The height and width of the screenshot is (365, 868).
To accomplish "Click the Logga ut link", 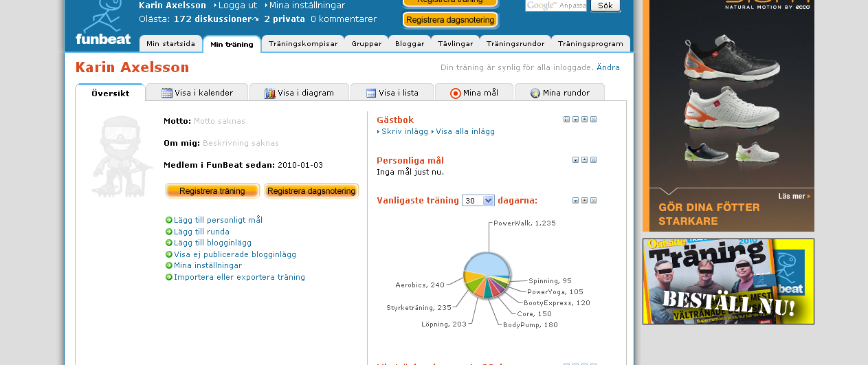I will coord(238,5).
